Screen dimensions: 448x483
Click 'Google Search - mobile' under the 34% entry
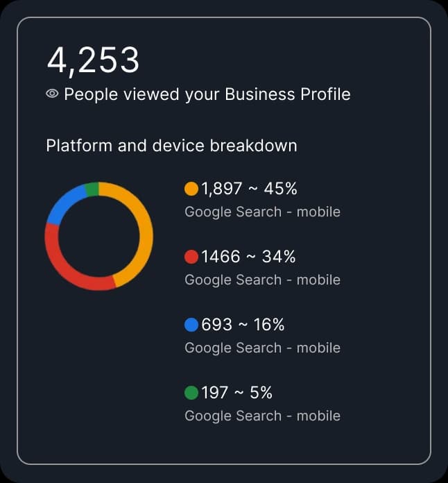click(x=262, y=280)
